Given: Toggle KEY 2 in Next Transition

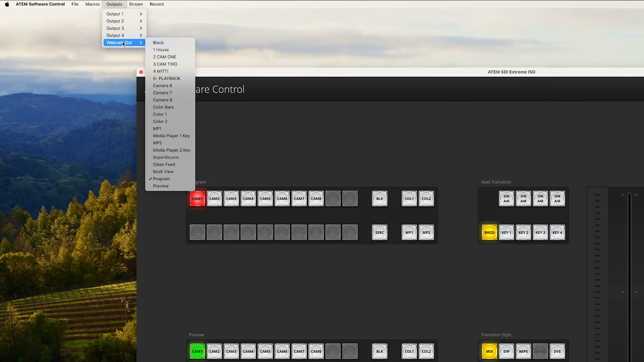Looking at the screenshot, I should 523,233.
